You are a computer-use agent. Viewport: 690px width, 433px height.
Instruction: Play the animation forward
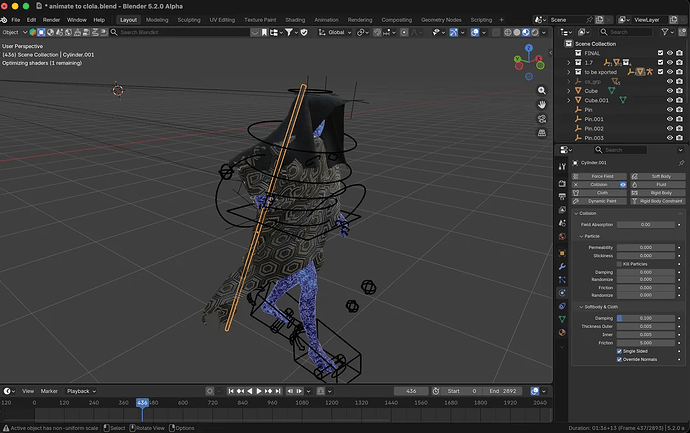pos(259,391)
